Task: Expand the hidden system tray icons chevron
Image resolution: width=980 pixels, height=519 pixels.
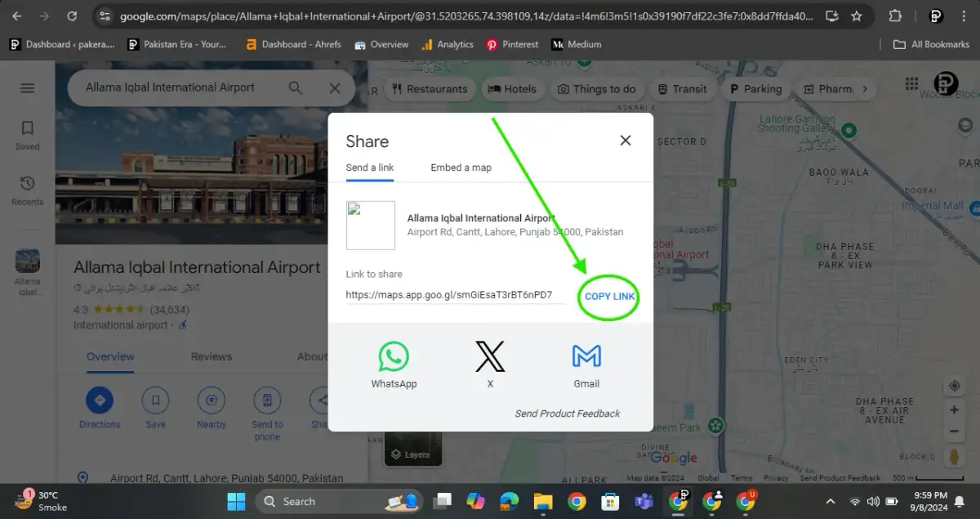Action: point(831,501)
